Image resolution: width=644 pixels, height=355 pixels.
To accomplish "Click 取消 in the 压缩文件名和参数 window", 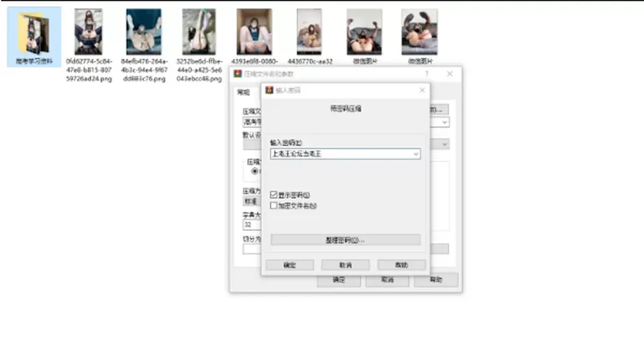I will 387,280.
